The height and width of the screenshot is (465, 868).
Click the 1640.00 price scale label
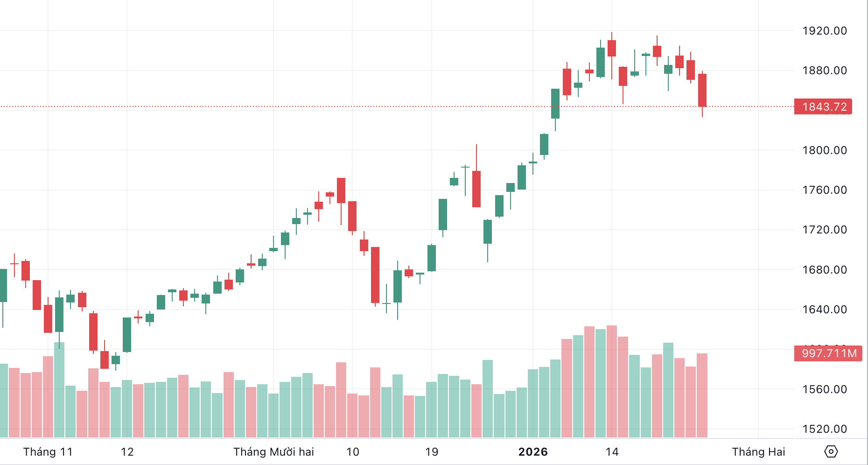coord(824,310)
